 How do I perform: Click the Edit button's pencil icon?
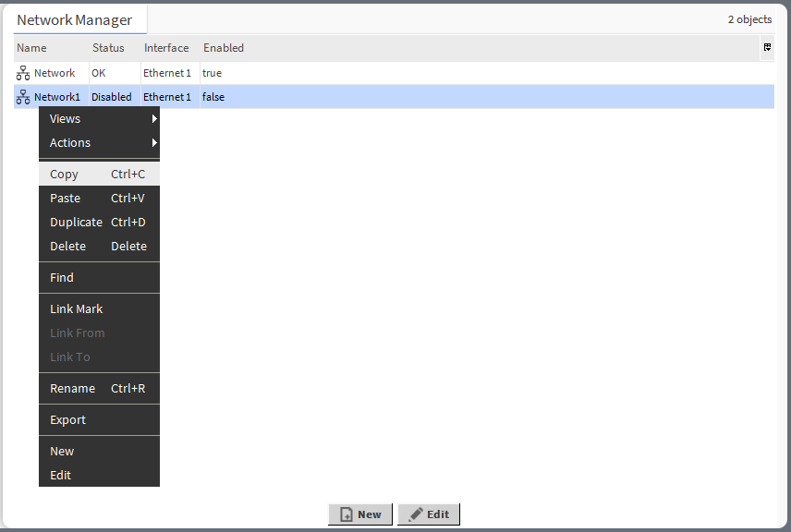click(416, 514)
